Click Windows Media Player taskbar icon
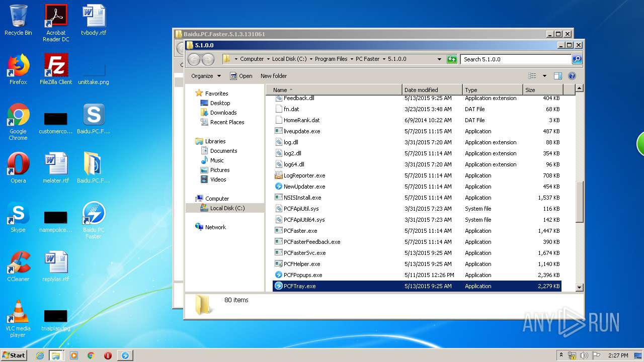The width and height of the screenshot is (644, 362). pyautogui.click(x=74, y=355)
